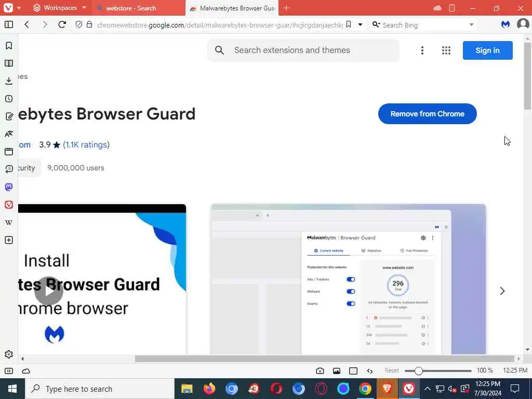Open tracker and ad blocker shield
The width and height of the screenshot is (532, 399).
(x=79, y=24)
